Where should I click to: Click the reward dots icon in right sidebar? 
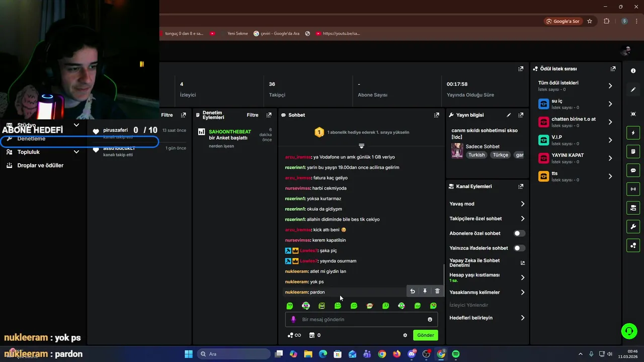(x=633, y=245)
